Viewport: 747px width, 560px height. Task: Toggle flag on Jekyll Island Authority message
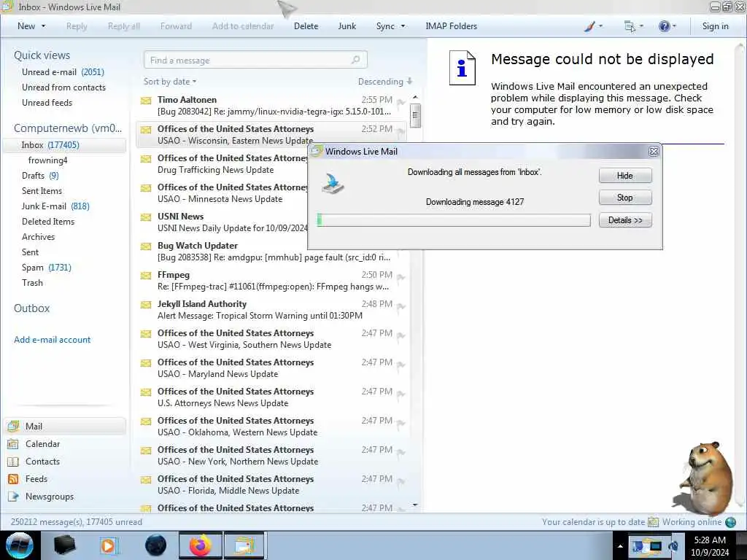(401, 306)
